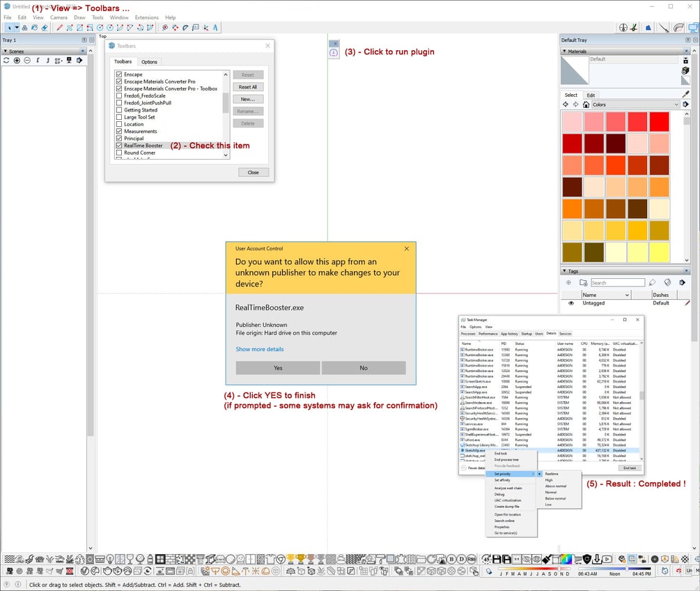Click the Update Scene refresh icon
The image size is (700, 591).
tap(6, 61)
